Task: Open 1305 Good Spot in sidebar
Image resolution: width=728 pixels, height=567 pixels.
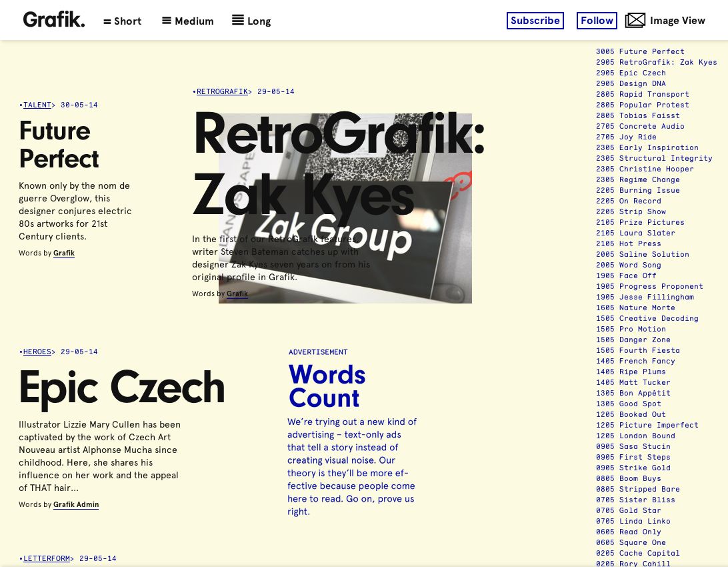Action: 629,404
